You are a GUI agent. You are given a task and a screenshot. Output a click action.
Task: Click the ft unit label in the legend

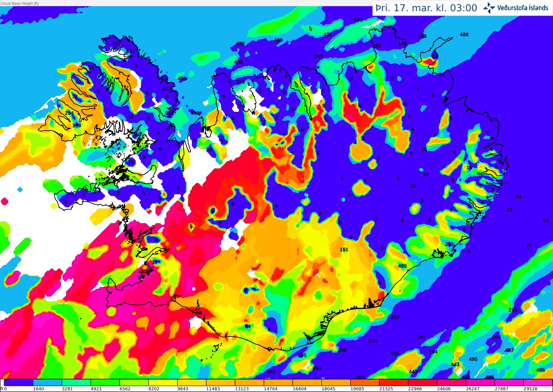pyautogui.click(x=2, y=389)
